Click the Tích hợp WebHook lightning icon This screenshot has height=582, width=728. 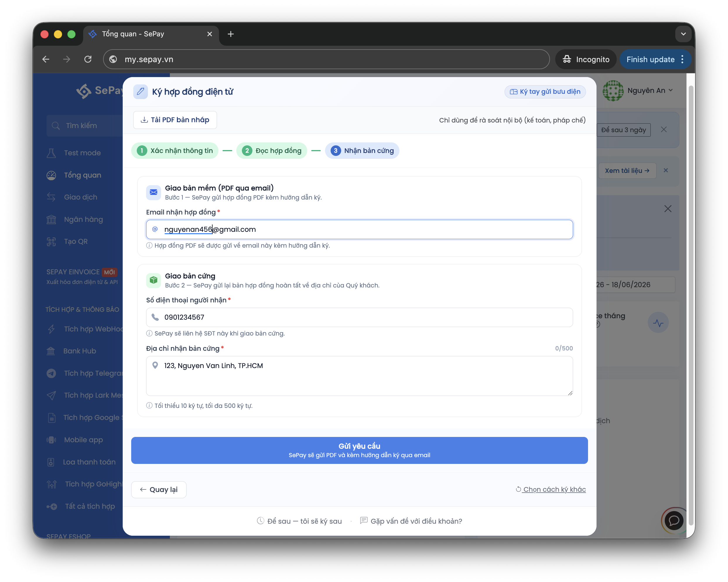[x=51, y=329]
